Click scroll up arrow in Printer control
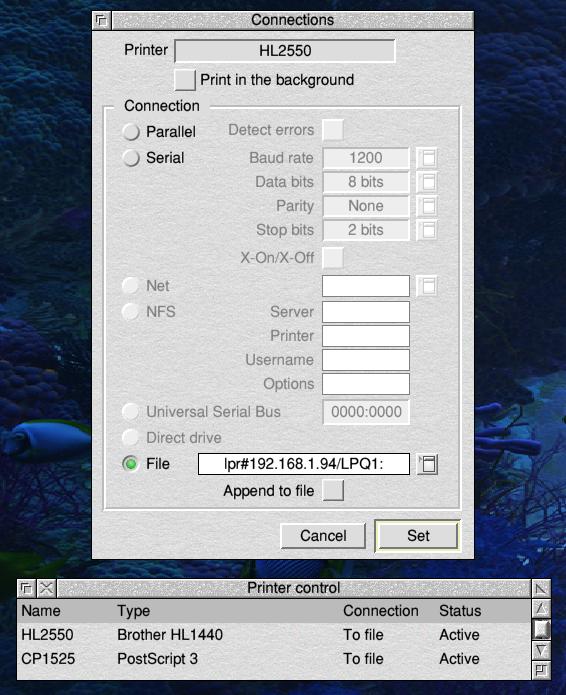The height and width of the screenshot is (695, 566). [x=541, y=608]
